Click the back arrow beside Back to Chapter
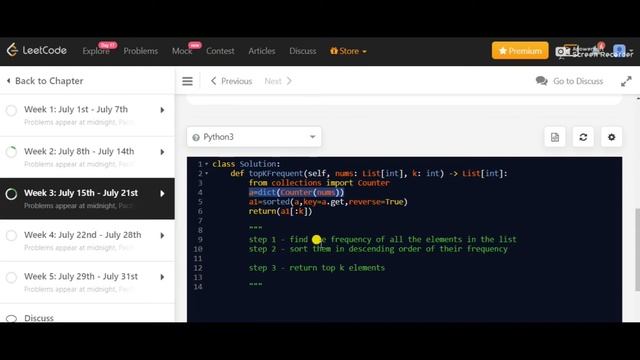This screenshot has height=360, width=640. pos(9,81)
